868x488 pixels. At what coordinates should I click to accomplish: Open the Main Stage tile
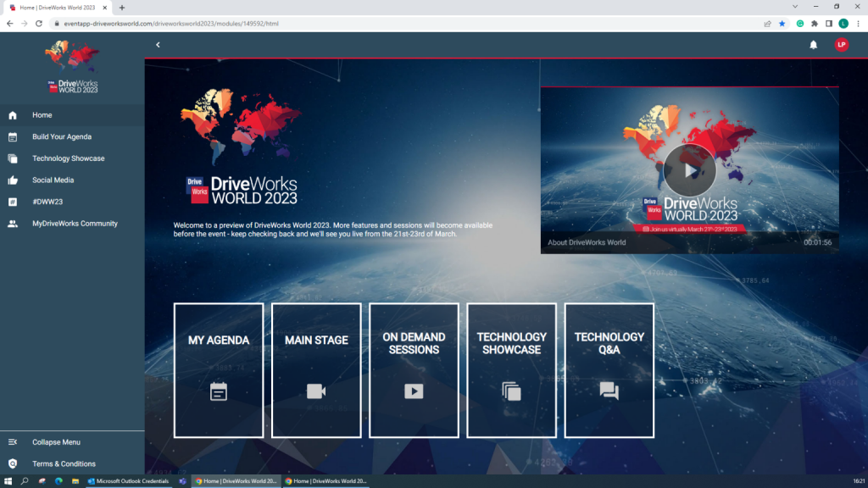pos(316,370)
